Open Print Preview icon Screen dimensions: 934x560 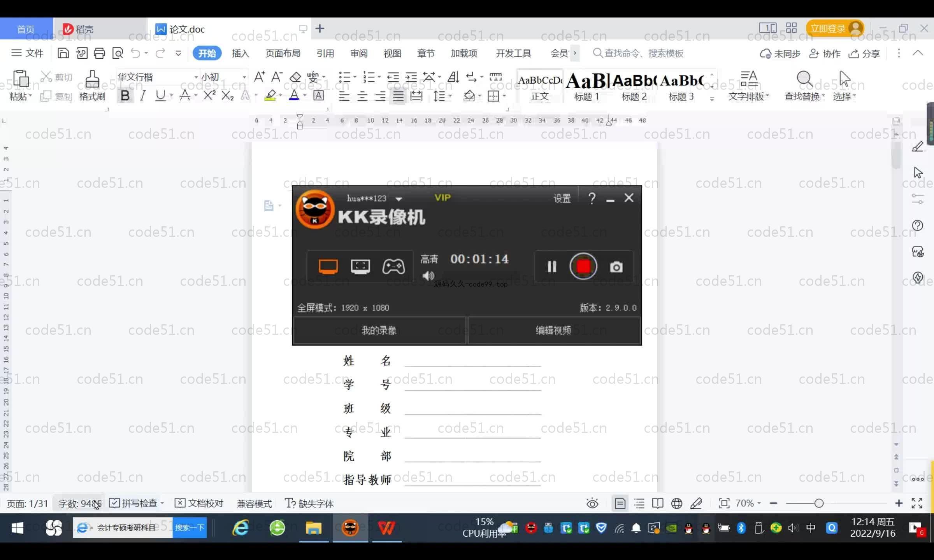tap(118, 53)
